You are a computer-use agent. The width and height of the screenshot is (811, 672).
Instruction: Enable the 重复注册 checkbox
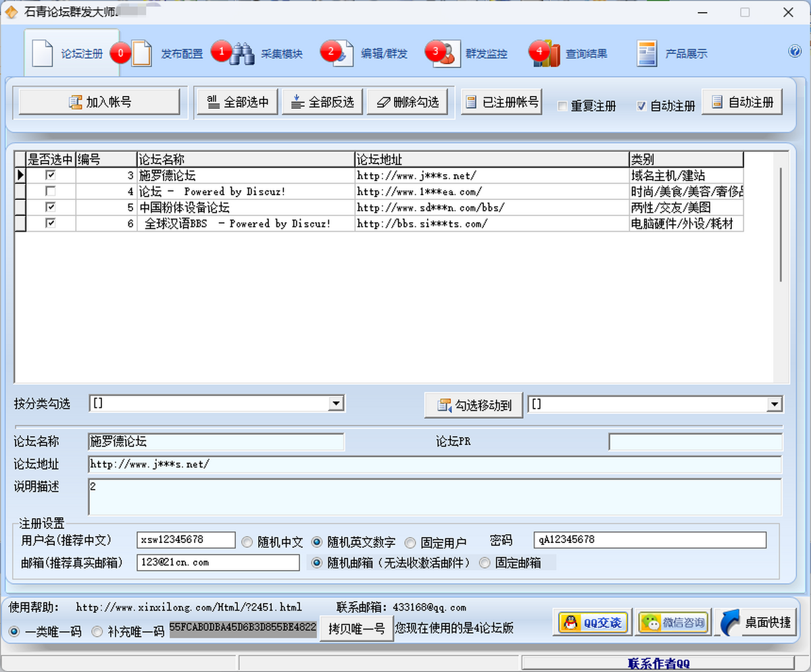click(562, 106)
